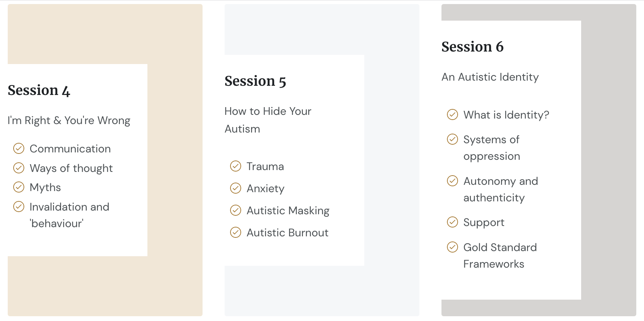Select the An Autistic Identity subtitle
644x321 pixels.
[490, 77]
